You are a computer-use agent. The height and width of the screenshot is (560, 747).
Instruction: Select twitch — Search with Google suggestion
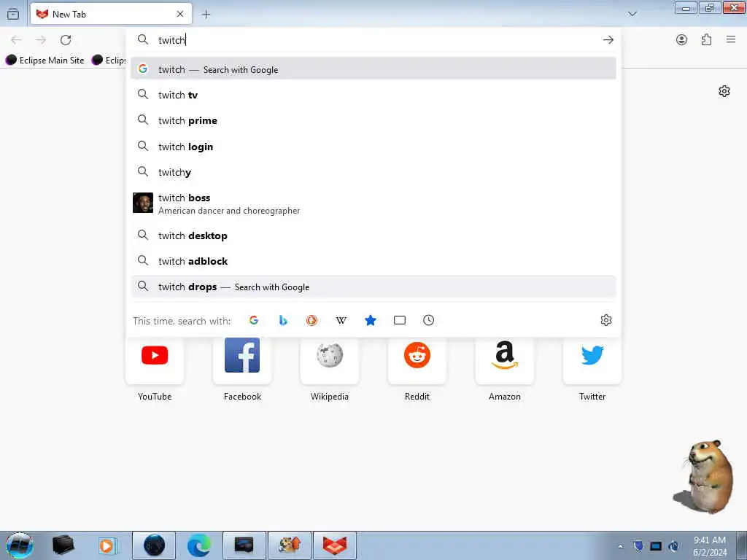coord(373,69)
